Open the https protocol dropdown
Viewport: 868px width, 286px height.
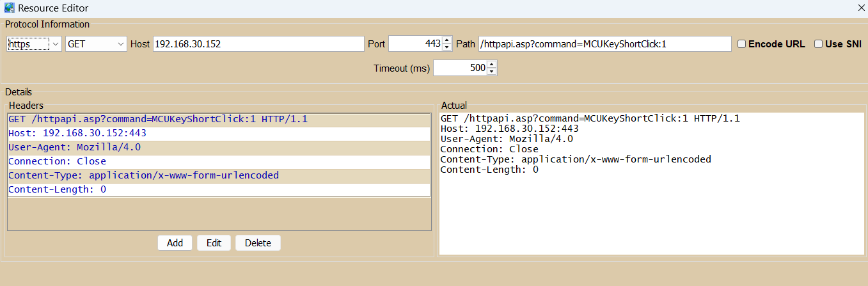(x=34, y=44)
